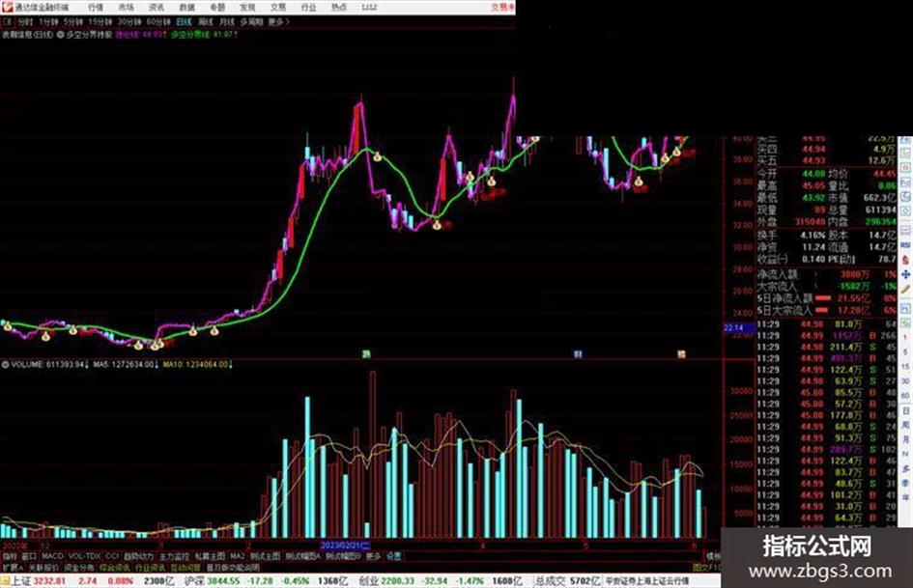Open the 窗口 button at bottom left
Screen dimensions: 913x588
tap(29, 556)
